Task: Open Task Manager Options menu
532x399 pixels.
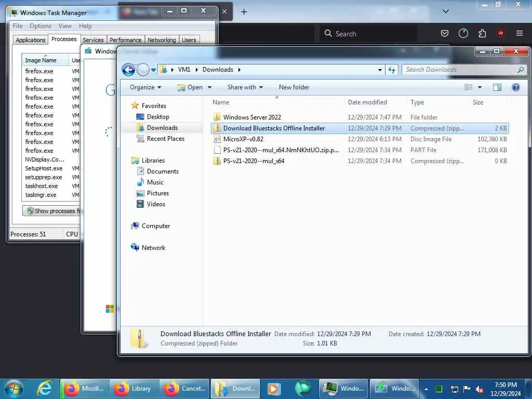Action: 41,26
